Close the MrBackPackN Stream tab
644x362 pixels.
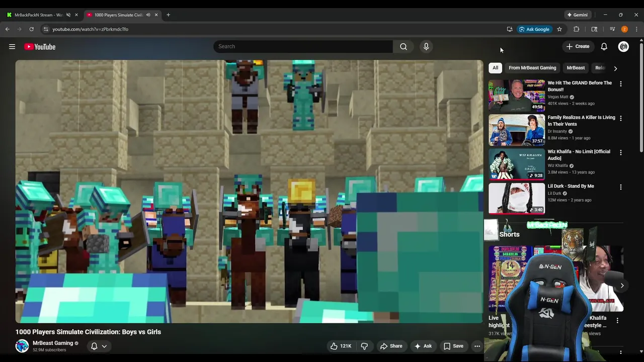76,15
